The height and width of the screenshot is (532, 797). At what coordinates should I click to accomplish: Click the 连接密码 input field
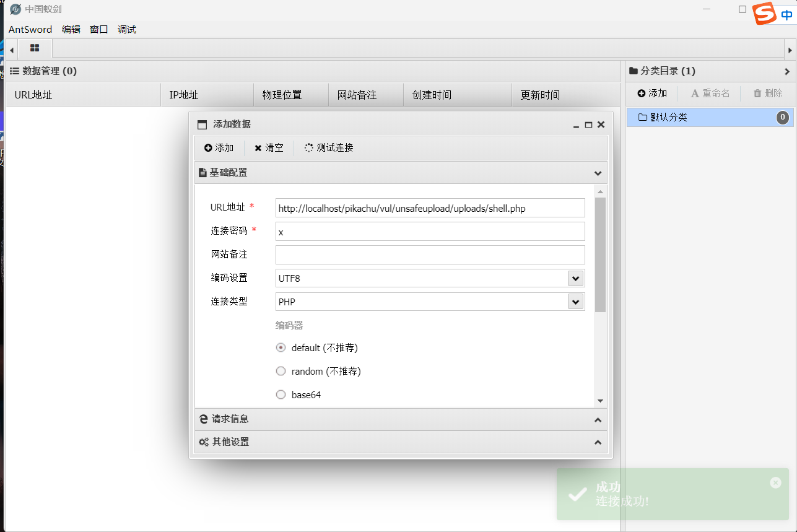pyautogui.click(x=430, y=232)
